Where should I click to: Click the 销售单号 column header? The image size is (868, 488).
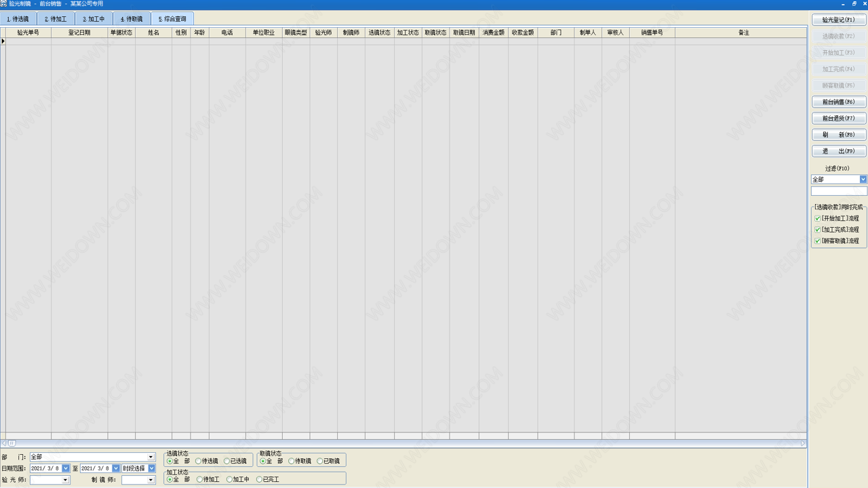(x=652, y=33)
